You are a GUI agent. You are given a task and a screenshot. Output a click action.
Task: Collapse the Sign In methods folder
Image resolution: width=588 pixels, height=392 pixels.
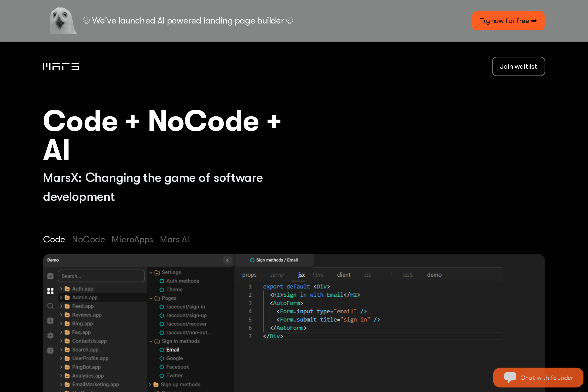151,341
